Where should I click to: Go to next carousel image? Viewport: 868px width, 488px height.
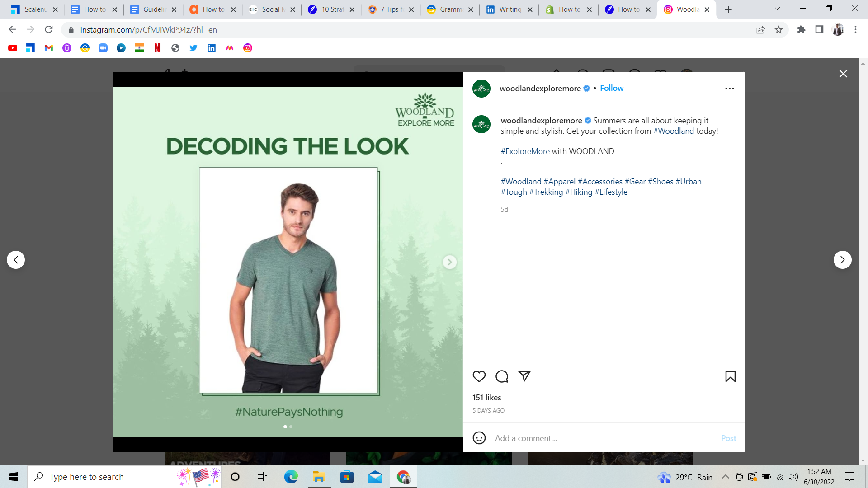click(x=449, y=262)
